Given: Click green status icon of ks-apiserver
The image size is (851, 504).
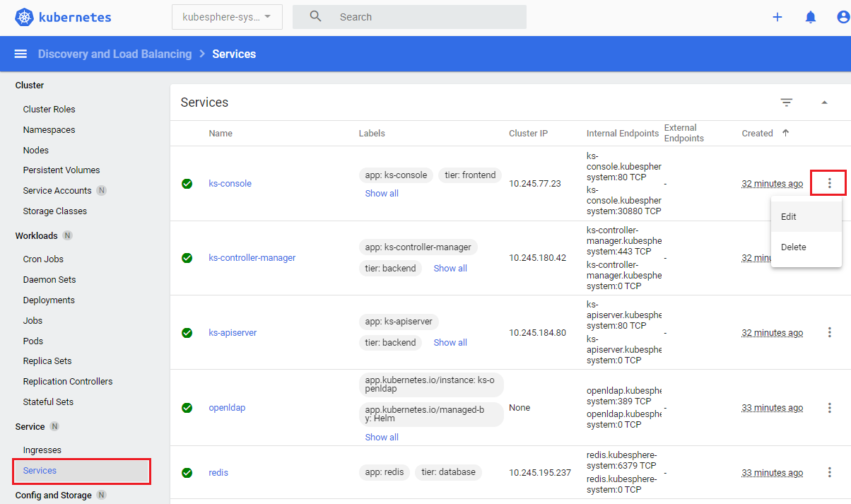Looking at the screenshot, I should point(187,332).
